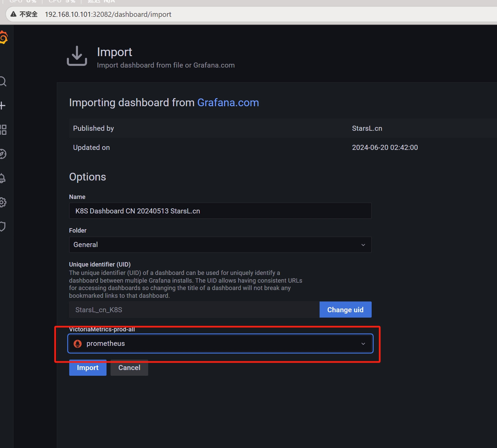Click the Import page title

click(115, 52)
